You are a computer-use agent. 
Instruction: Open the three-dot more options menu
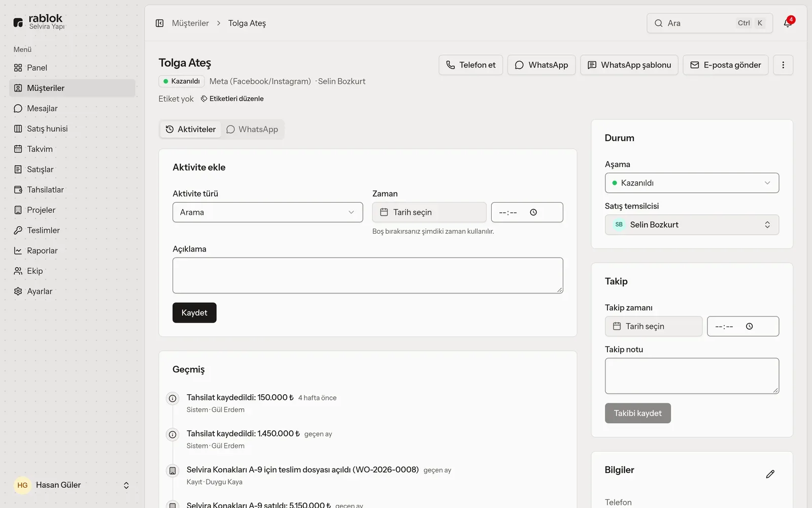point(783,65)
